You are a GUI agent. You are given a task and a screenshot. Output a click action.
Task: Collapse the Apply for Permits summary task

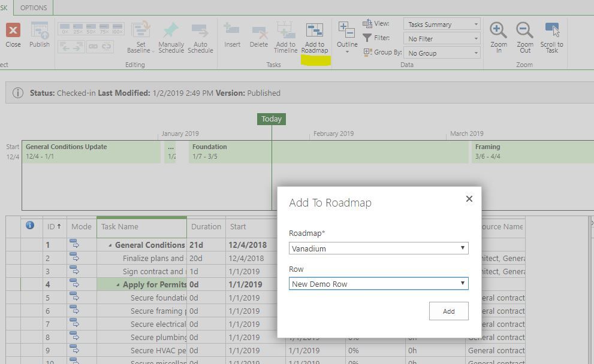[x=118, y=285]
